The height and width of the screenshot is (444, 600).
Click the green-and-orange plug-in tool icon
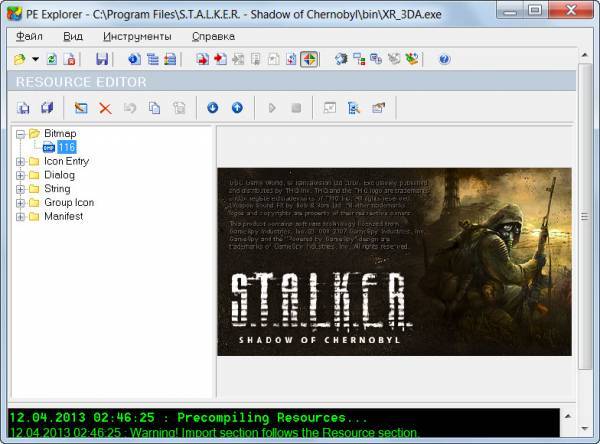[411, 59]
